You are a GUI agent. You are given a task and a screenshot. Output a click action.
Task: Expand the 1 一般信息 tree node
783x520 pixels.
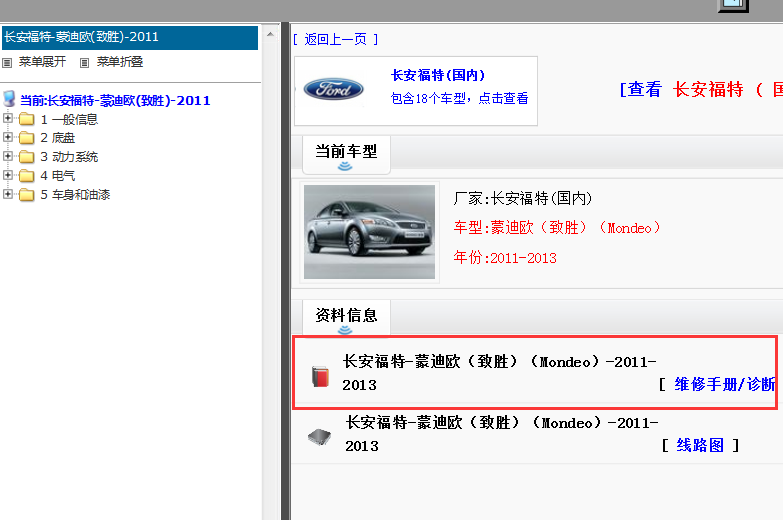pyautogui.click(x=7, y=118)
